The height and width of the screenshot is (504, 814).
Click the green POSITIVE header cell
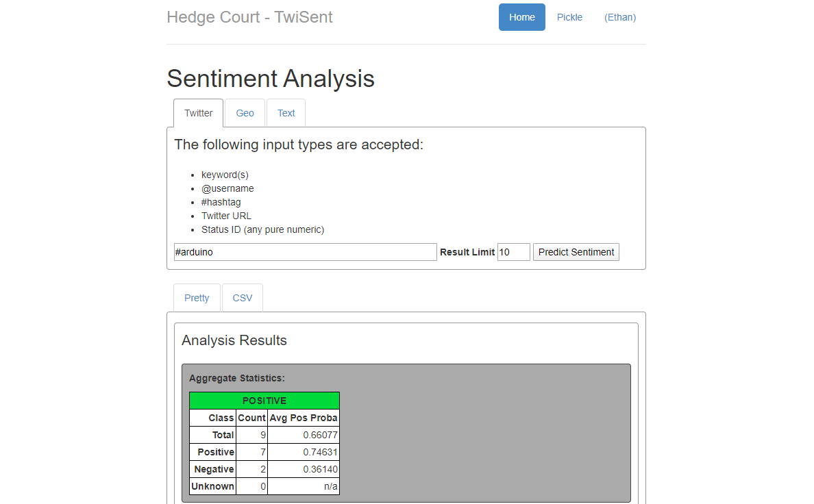point(264,401)
